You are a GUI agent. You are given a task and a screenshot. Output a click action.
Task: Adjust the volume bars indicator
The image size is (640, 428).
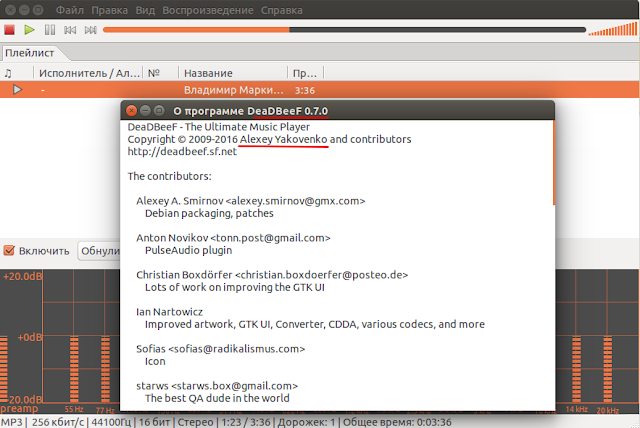(612, 29)
